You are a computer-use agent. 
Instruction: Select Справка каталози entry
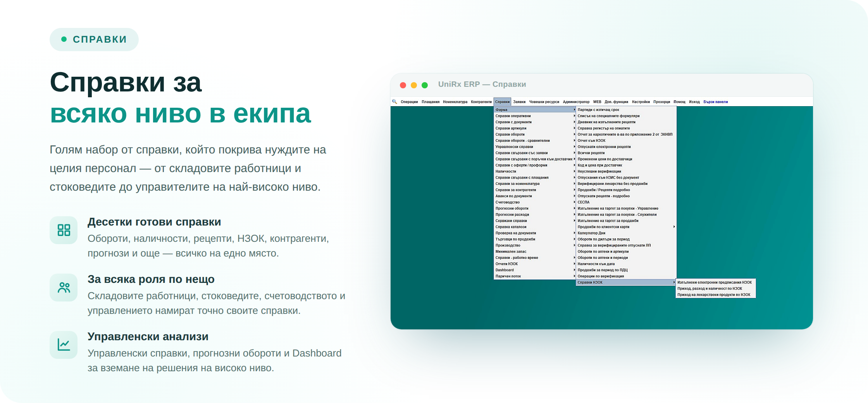(535, 227)
